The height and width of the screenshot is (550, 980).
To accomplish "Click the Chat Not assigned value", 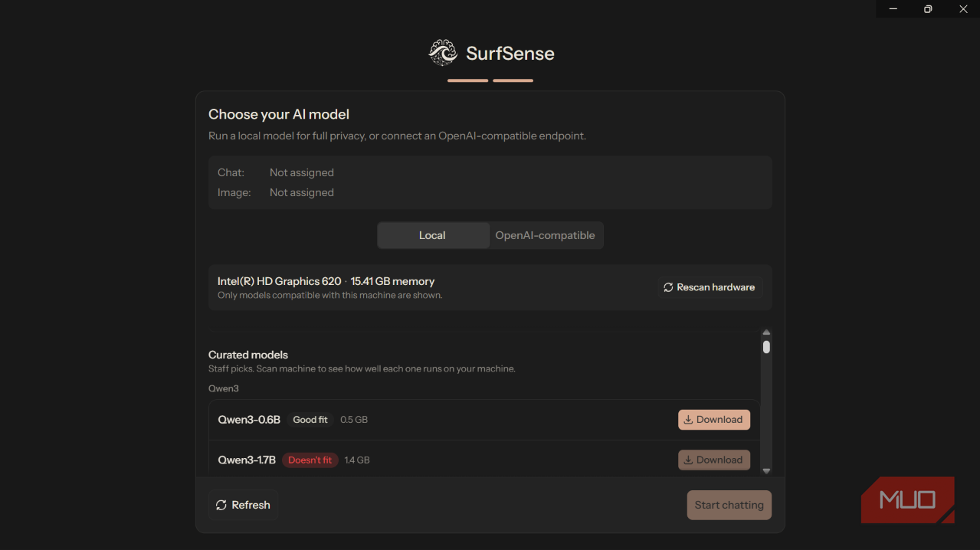I will click(302, 172).
